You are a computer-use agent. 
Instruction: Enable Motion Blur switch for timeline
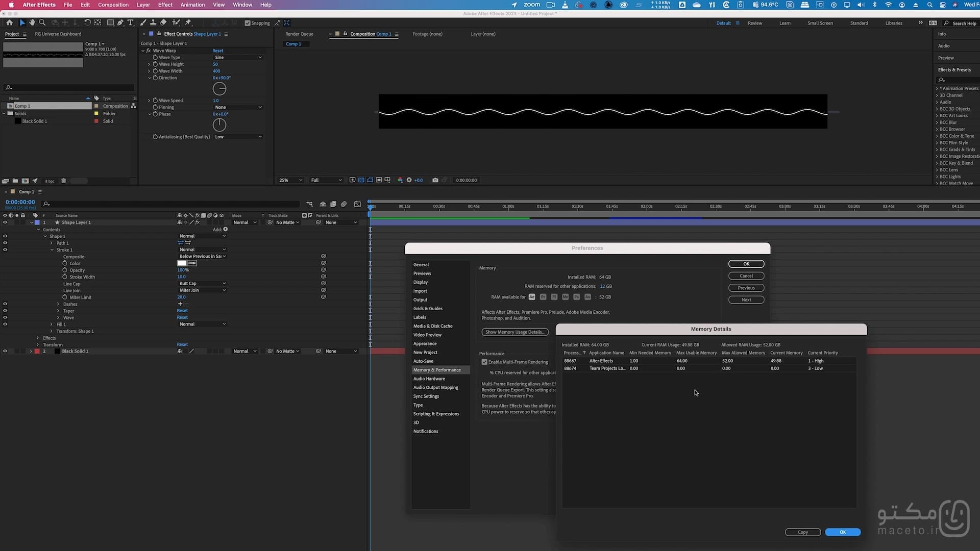(x=344, y=204)
